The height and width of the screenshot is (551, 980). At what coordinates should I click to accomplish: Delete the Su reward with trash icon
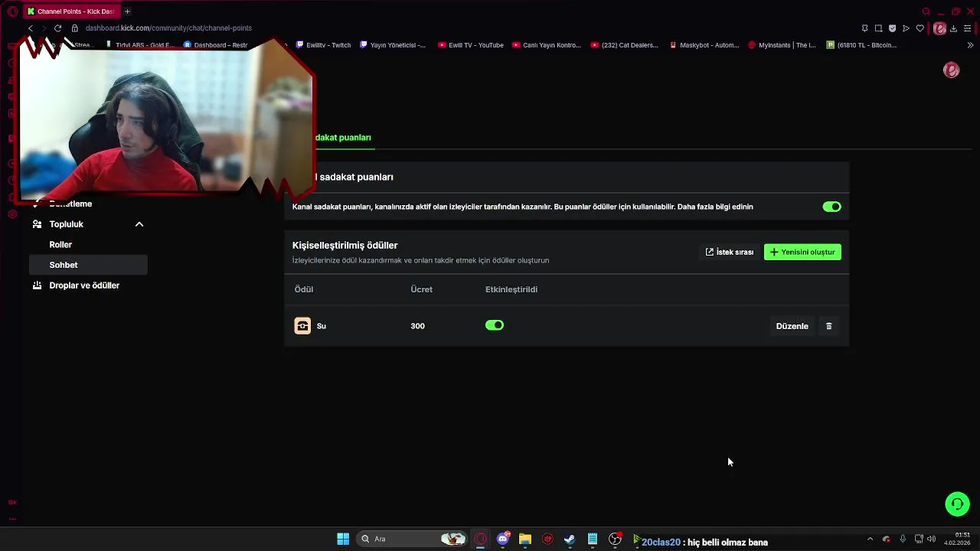click(x=828, y=326)
